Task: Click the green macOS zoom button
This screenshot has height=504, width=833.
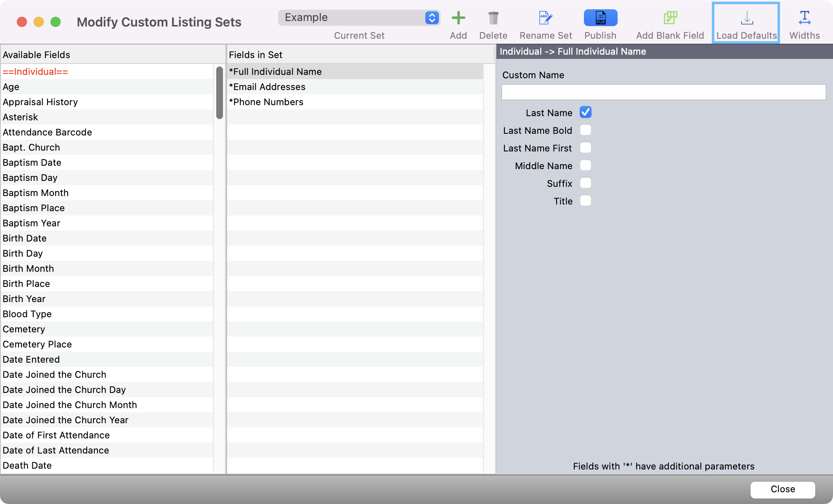Action: 56,22
